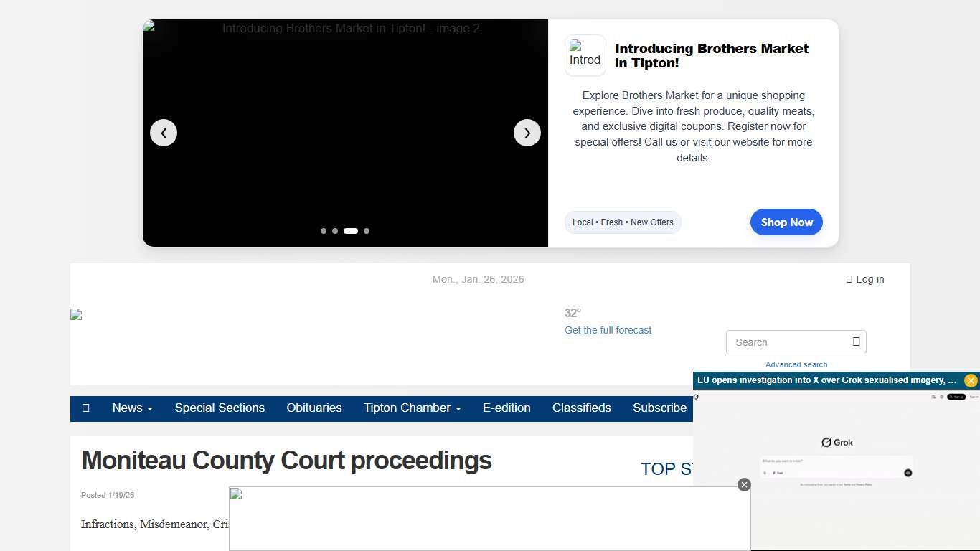Click the search magnifier icon
980x551 pixels.
tap(855, 342)
